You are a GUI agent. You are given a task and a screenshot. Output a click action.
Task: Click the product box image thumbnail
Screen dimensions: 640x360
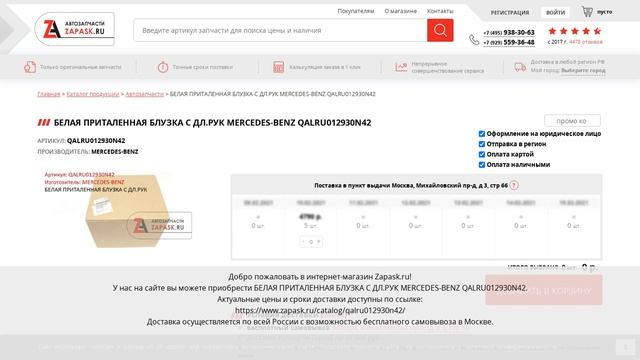click(127, 211)
